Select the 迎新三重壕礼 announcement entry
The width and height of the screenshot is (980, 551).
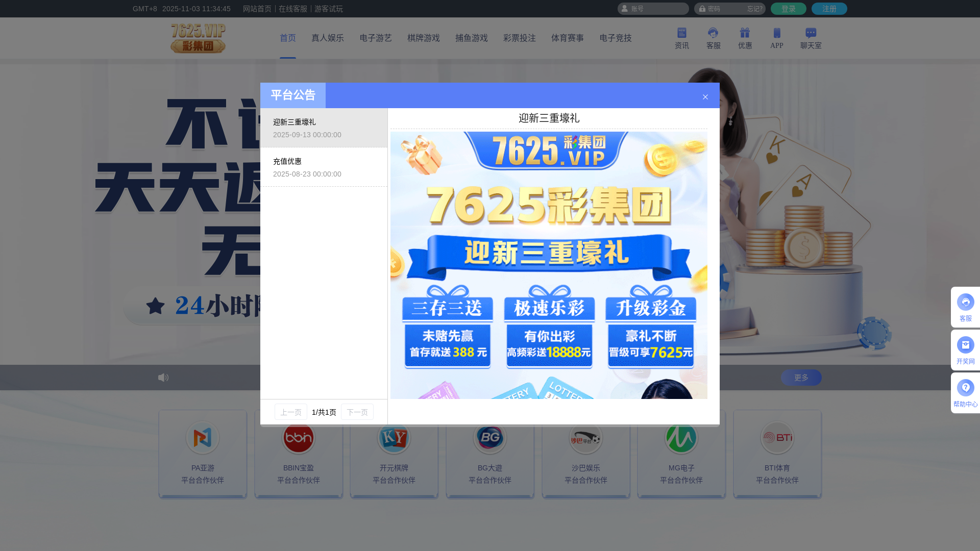[x=324, y=128]
